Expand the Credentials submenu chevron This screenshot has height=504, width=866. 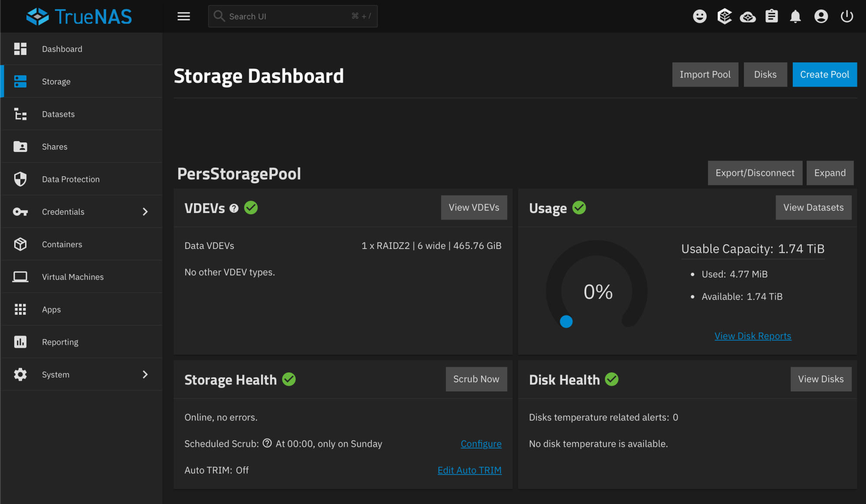click(x=145, y=212)
